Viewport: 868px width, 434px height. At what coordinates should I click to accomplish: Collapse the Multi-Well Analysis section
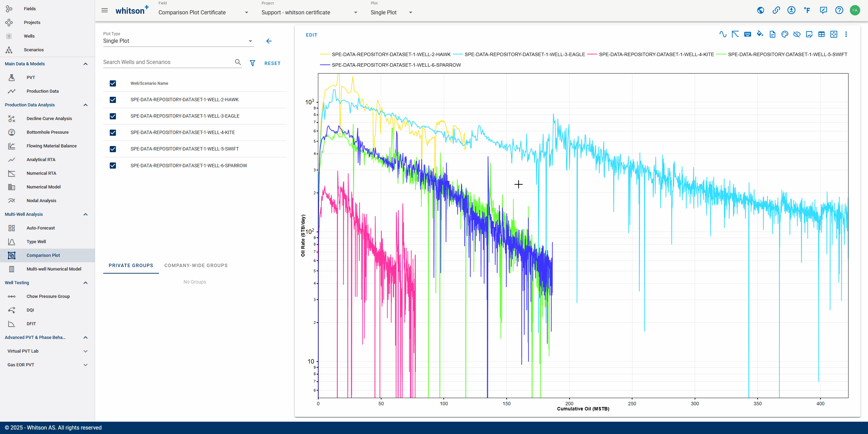pyautogui.click(x=85, y=214)
